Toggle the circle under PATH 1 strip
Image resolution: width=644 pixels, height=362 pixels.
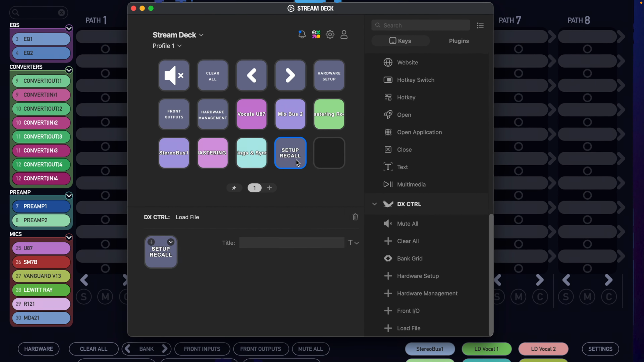point(105,49)
